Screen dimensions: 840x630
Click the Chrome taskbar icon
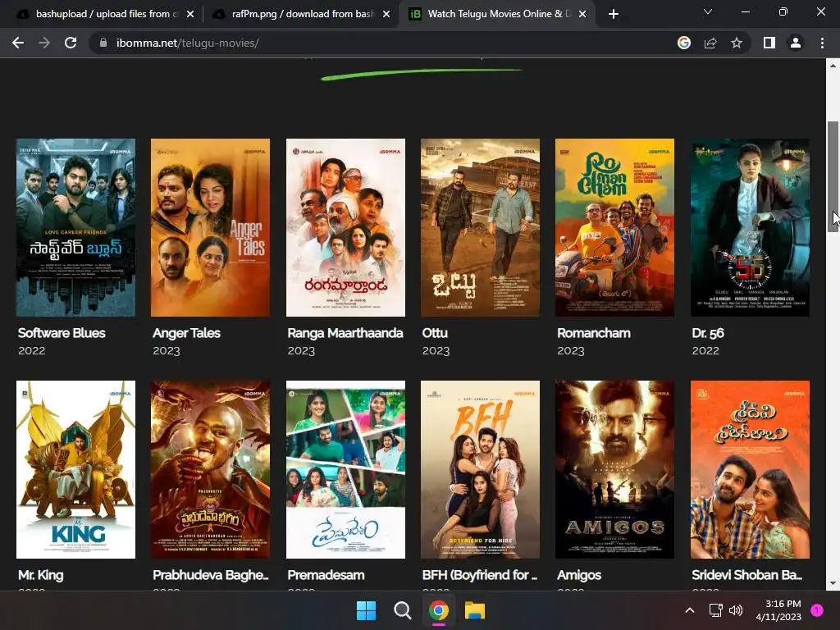pos(439,610)
